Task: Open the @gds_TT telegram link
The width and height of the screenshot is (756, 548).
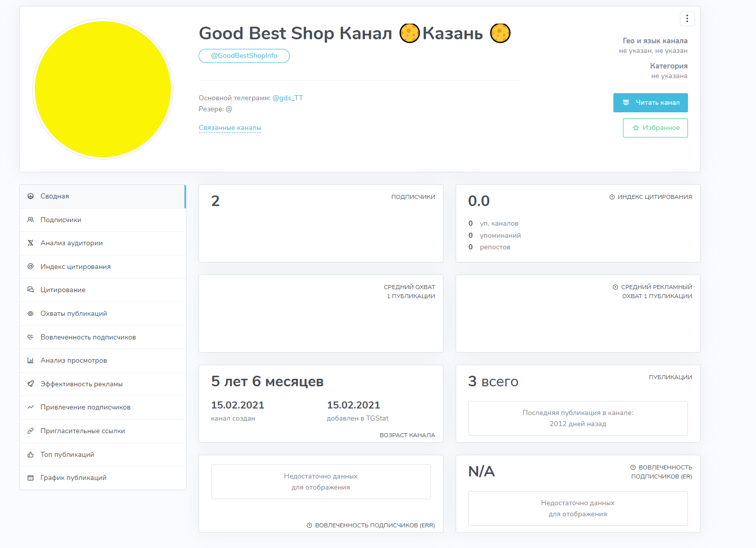Action: (x=288, y=98)
